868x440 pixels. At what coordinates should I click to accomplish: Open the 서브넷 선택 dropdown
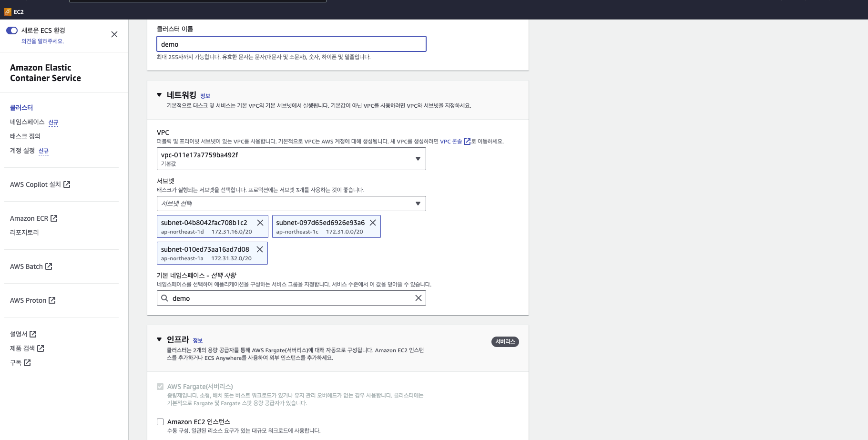coord(291,204)
